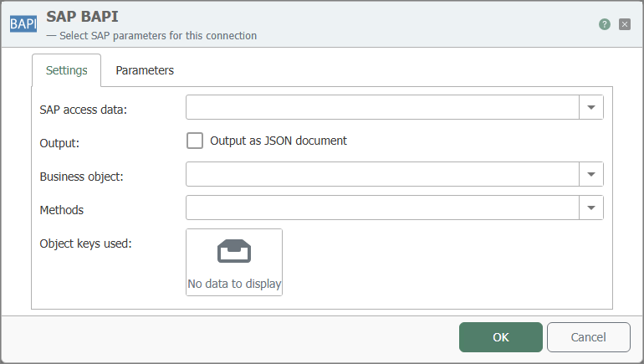
Task: Close the SAP BAPI dialog
Action: tap(625, 24)
